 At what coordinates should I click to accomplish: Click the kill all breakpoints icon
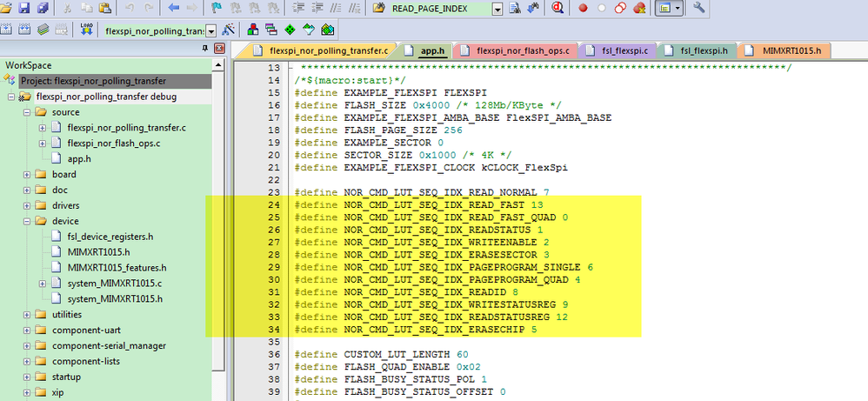[639, 8]
